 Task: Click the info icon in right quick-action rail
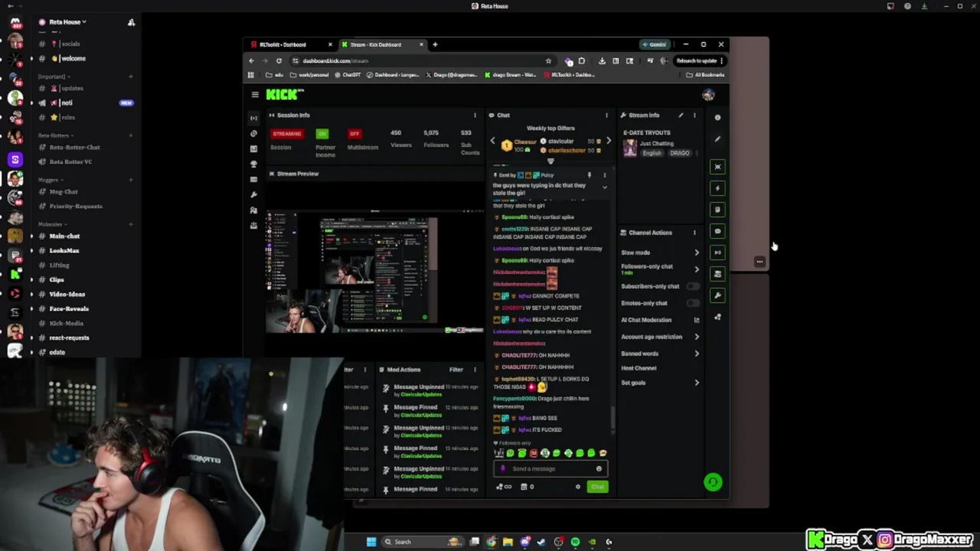[717, 118]
